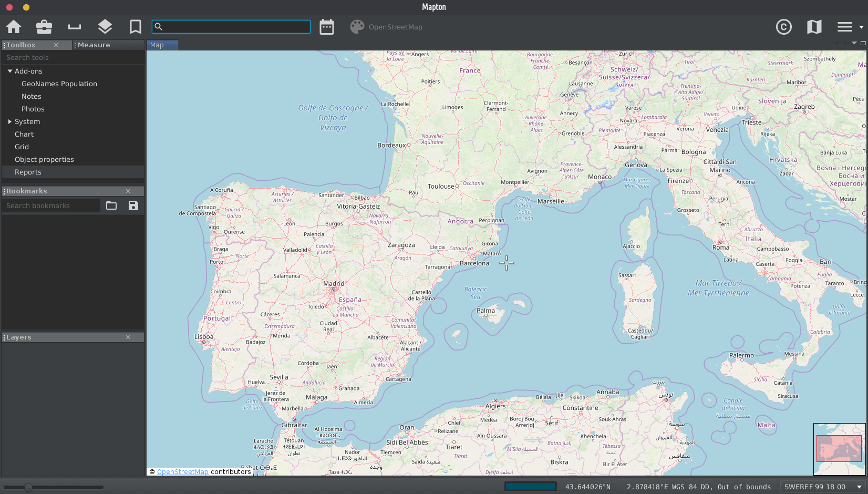Screen dimensions: 868x494
Task: Adjust the zoom slider in status bar
Action: [29, 487]
